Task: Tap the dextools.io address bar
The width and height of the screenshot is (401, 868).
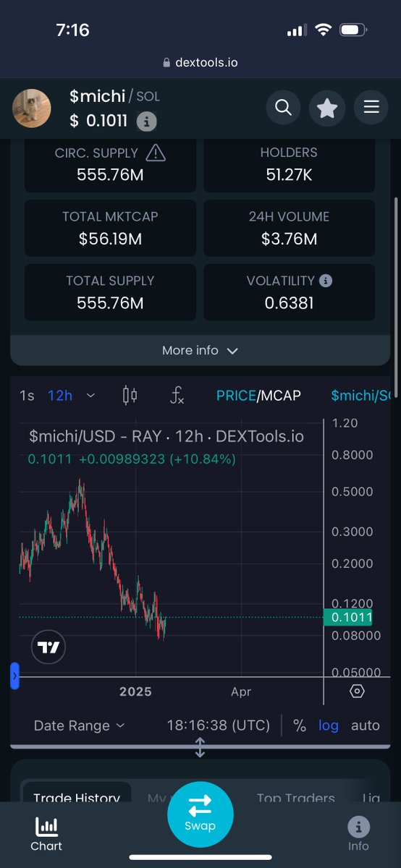Action: pyautogui.click(x=200, y=63)
